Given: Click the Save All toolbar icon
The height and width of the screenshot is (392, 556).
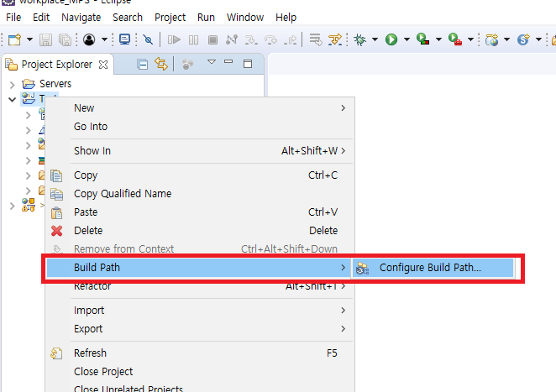Looking at the screenshot, I should coord(65,39).
